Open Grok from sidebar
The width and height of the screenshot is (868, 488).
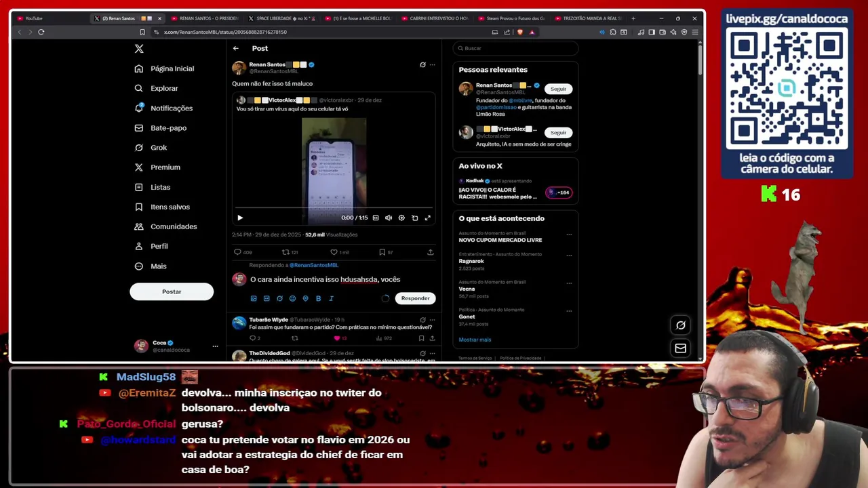[151, 147]
